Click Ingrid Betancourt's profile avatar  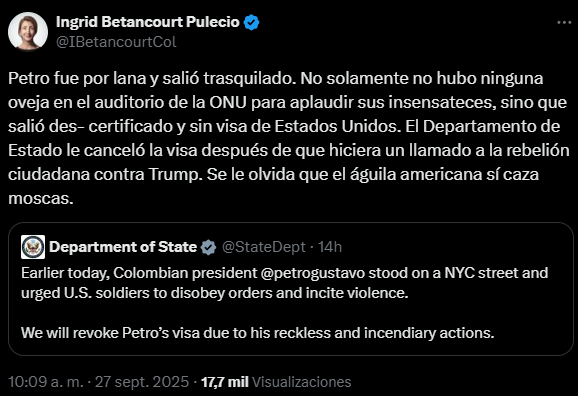tap(28, 31)
